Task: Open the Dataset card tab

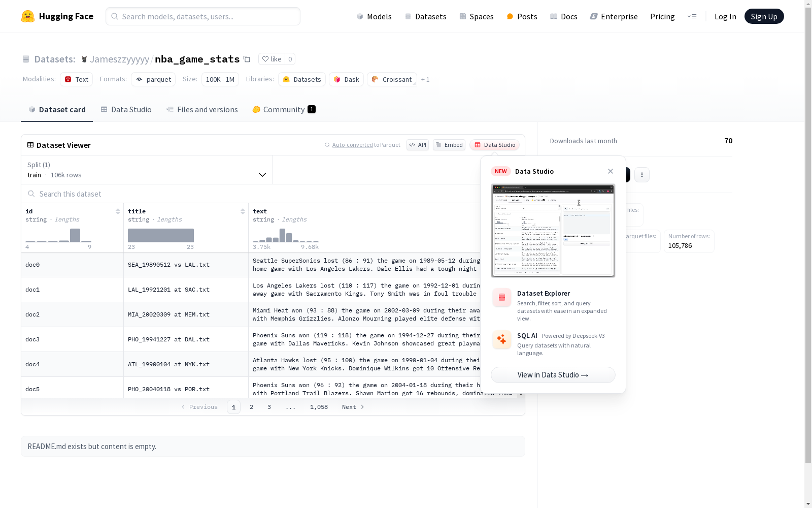Action: [57, 110]
